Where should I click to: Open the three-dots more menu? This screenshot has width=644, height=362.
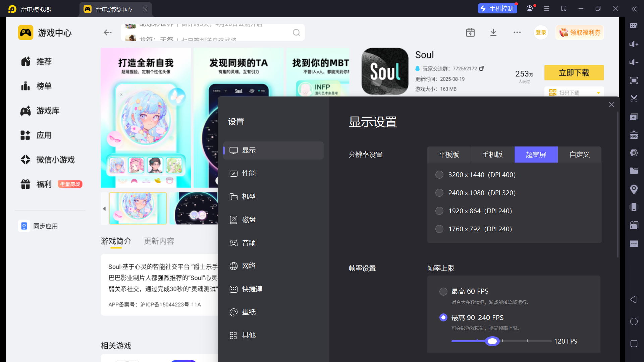pyautogui.click(x=517, y=33)
